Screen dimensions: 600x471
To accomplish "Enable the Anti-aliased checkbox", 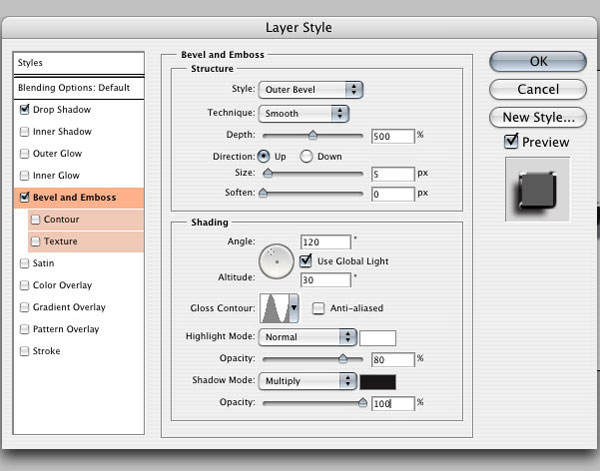I will pos(319,308).
